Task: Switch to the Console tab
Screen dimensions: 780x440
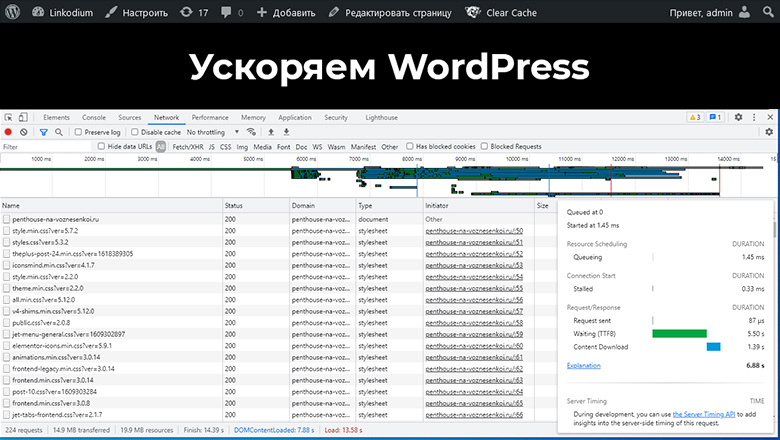Action: [94, 118]
